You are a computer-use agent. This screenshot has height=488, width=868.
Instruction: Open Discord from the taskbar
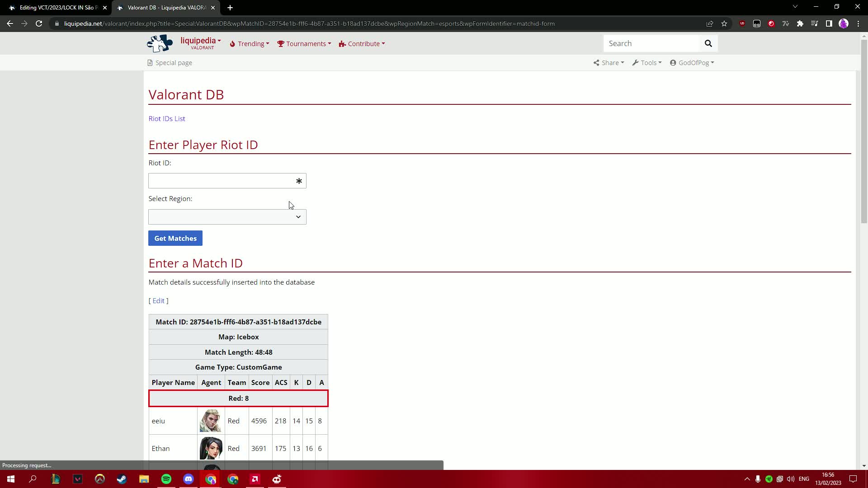click(188, 479)
